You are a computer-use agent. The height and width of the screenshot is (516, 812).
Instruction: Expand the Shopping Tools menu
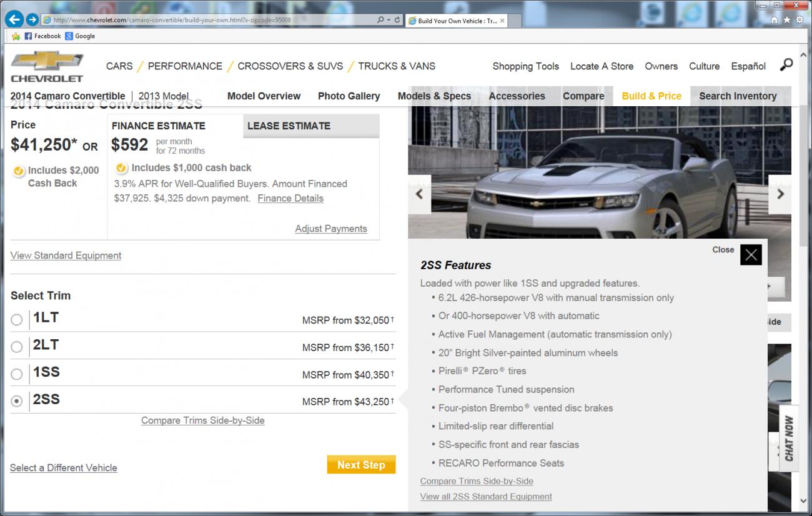pyautogui.click(x=525, y=66)
